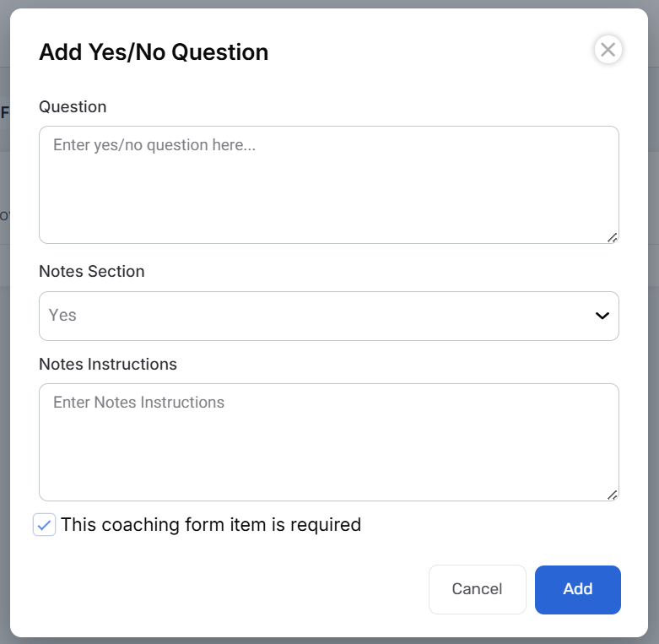Click the blue checkmark icon

tap(45, 525)
